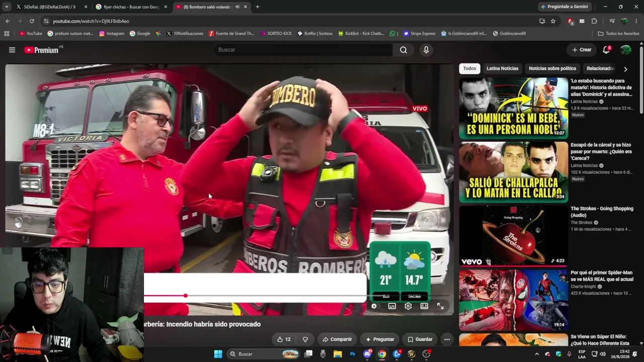This screenshot has height=362, width=644.
Task: Open Photoshop from the taskbar
Action: tap(352, 354)
